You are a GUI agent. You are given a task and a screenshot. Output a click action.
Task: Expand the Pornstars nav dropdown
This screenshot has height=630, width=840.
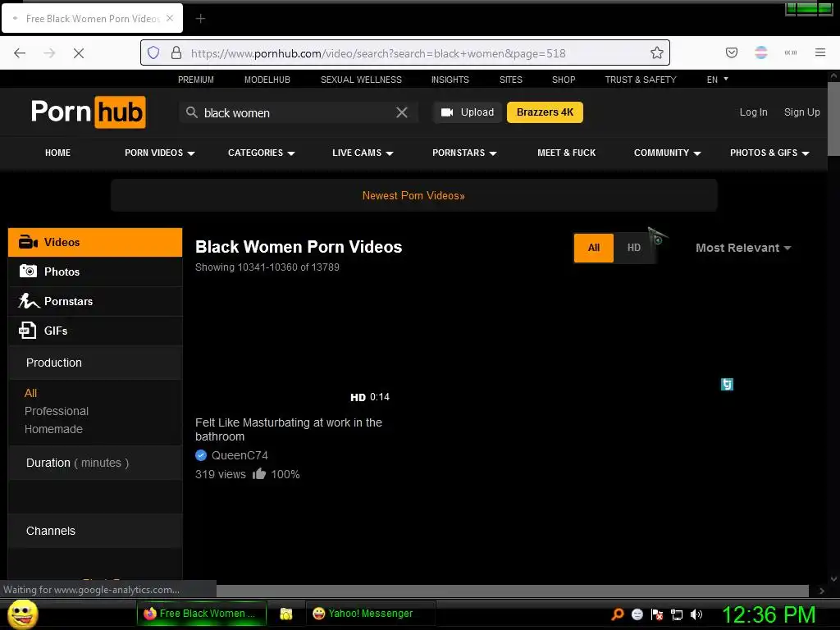coord(464,153)
